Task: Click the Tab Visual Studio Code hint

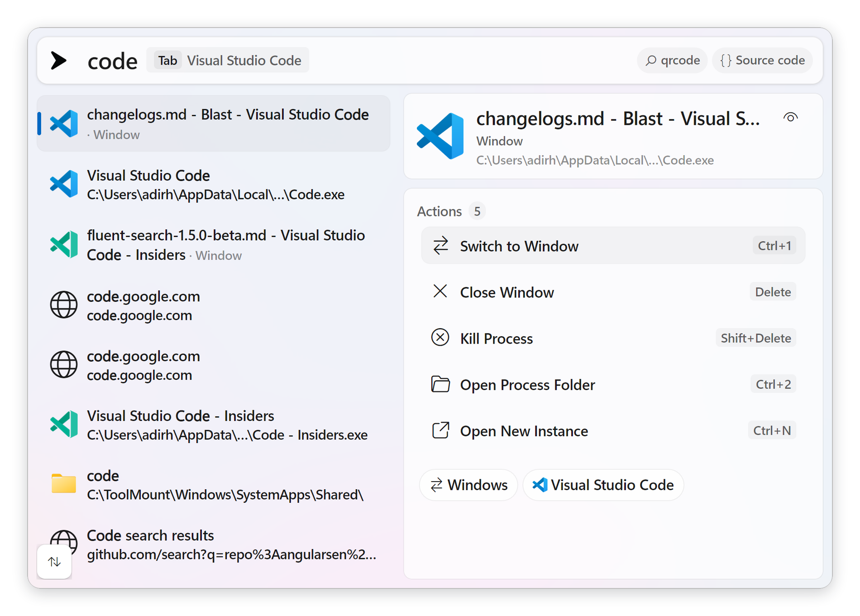Action: click(228, 60)
